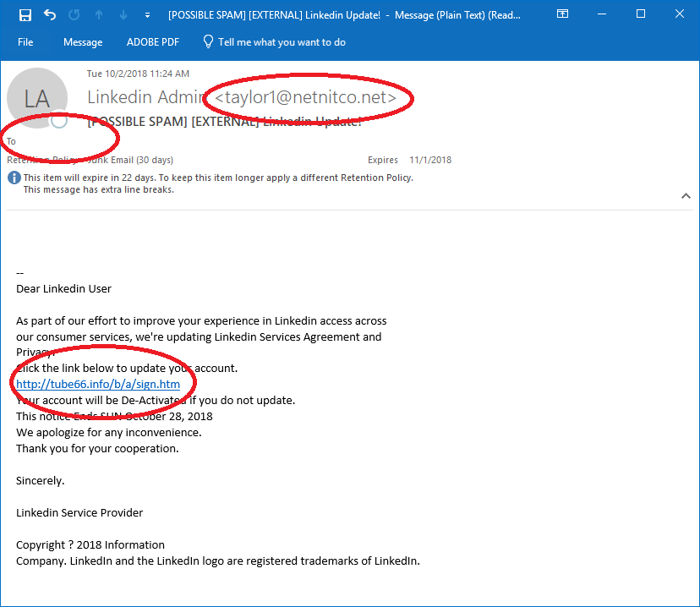Screen dimensions: 700x607
Task: Go to previous item with up arrow
Action: coord(99,15)
